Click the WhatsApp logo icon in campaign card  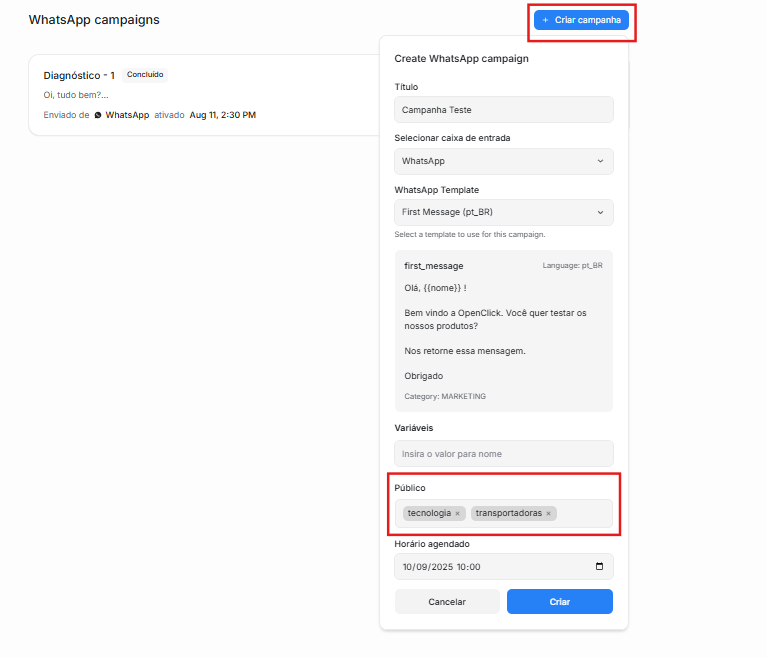(x=98, y=115)
